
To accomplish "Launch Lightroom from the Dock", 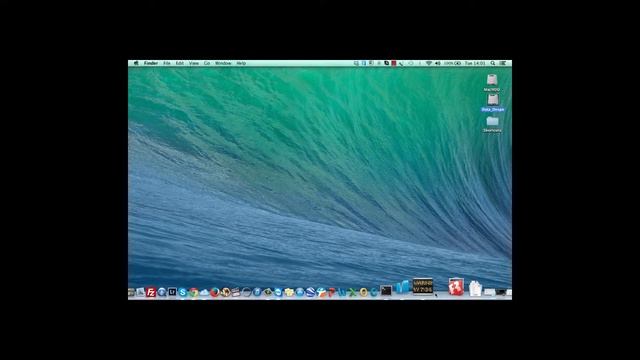I will click(172, 292).
